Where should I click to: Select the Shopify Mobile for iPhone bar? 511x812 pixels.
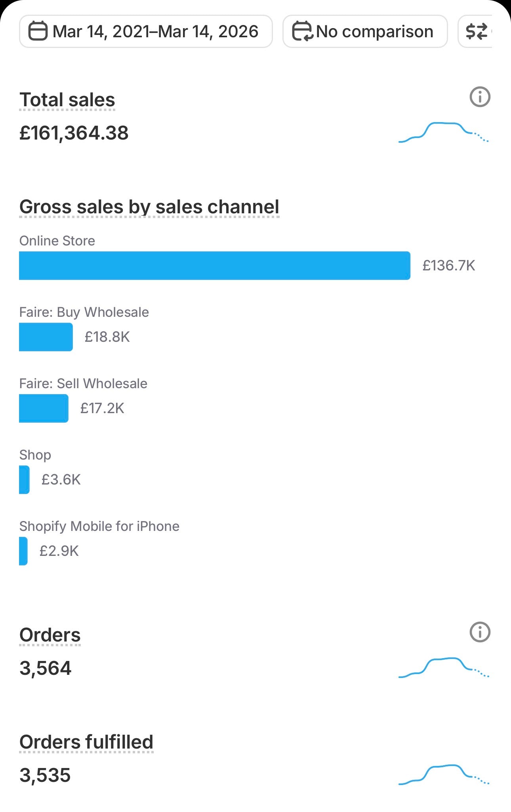pyautogui.click(x=23, y=551)
